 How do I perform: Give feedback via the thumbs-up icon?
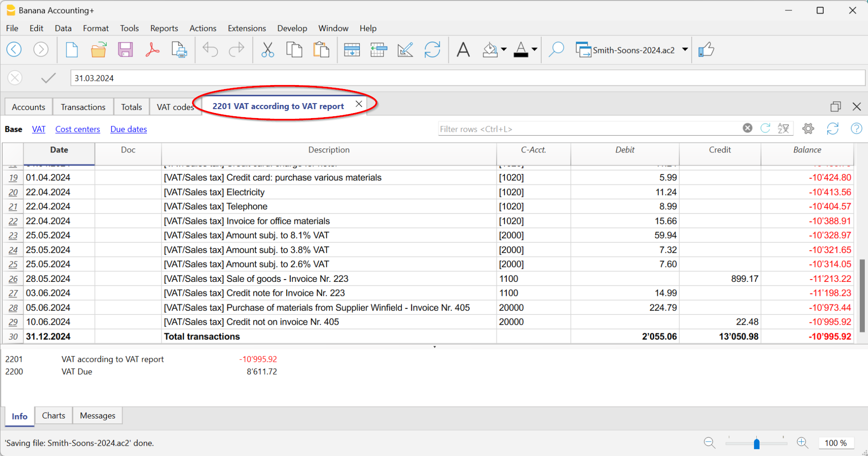coord(707,50)
